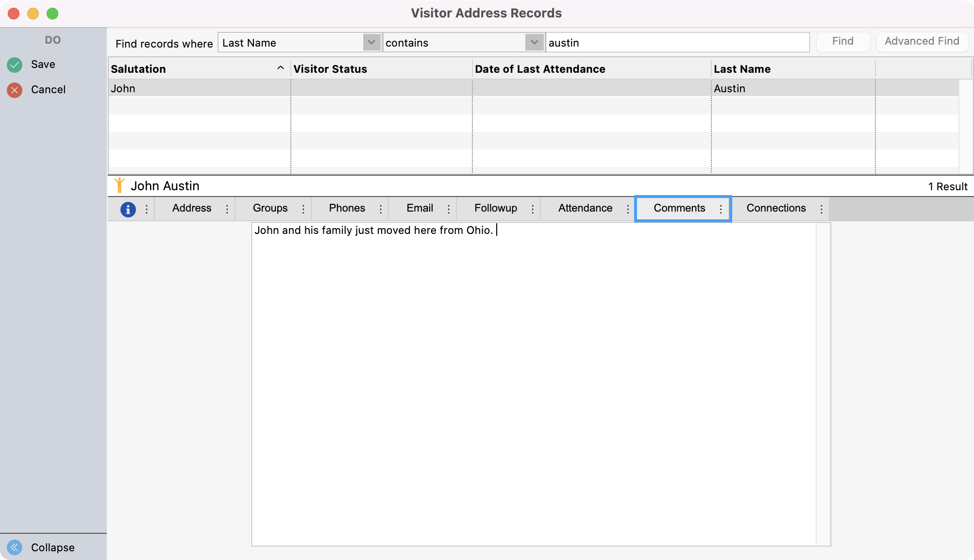Open the Connections tab three-dot menu
Screen dimensions: 974x560
(x=822, y=209)
